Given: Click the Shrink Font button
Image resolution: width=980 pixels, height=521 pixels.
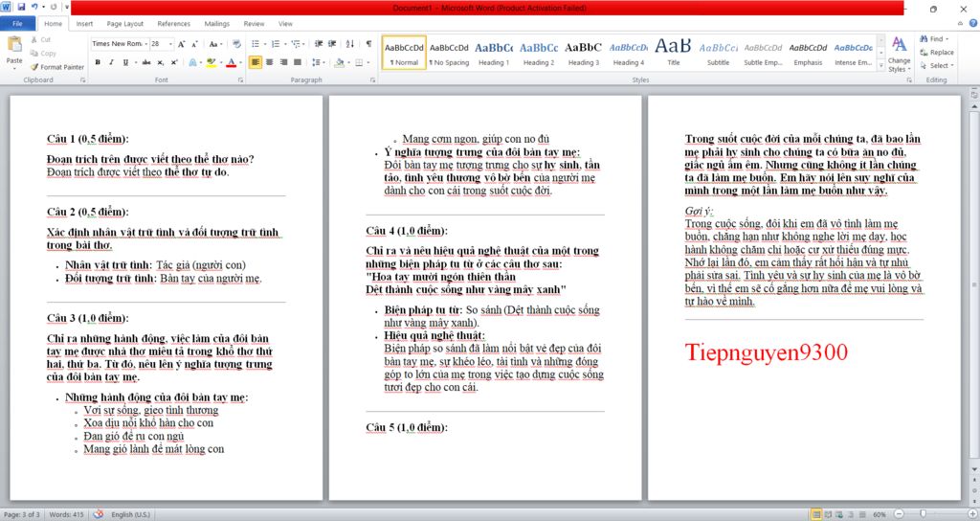Looking at the screenshot, I should point(194,44).
